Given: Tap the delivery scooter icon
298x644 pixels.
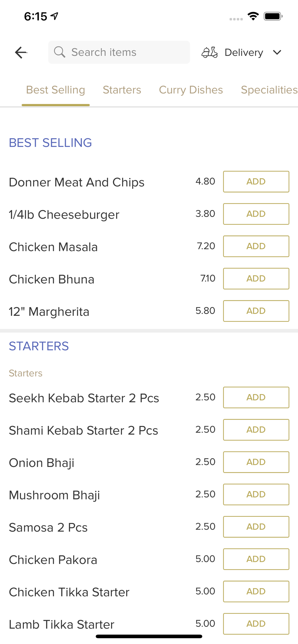Looking at the screenshot, I should tap(210, 52).
